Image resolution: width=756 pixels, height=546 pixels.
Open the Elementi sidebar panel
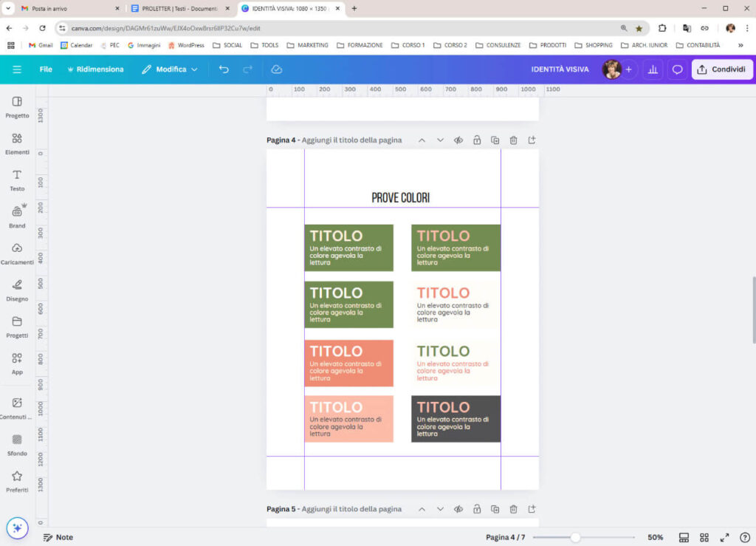[x=18, y=144]
